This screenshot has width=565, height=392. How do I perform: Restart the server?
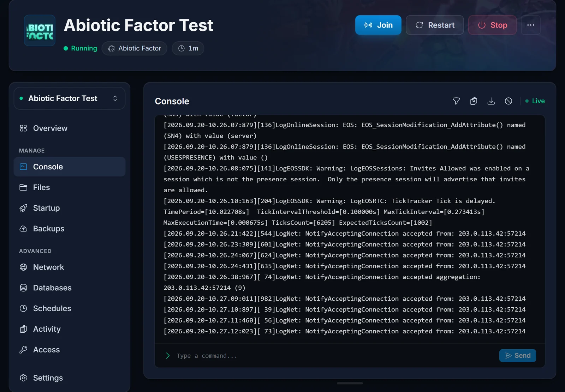[435, 25]
